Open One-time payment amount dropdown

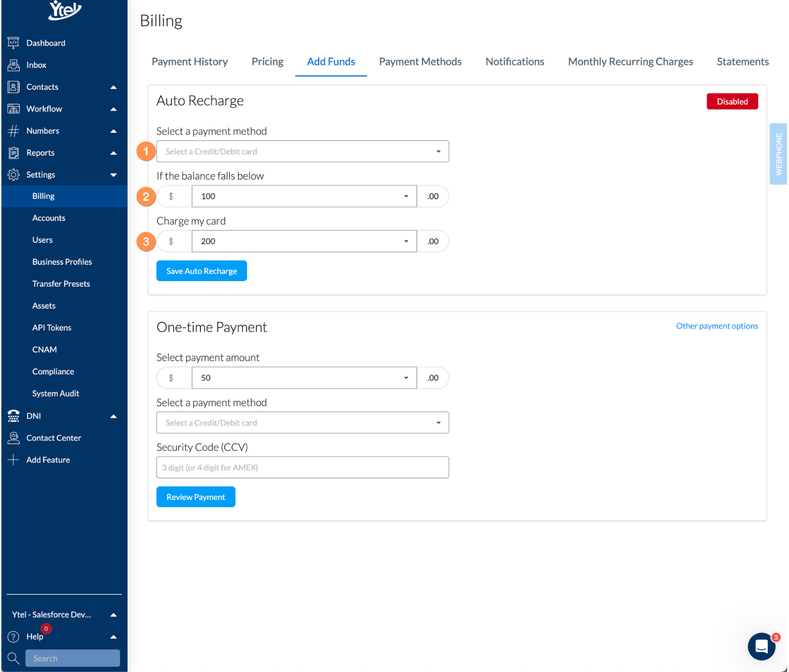click(x=304, y=378)
